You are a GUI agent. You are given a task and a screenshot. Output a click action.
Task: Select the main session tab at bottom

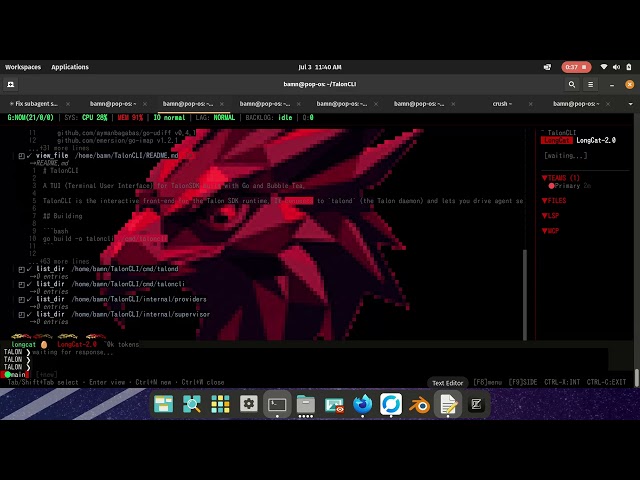[x=16, y=375]
